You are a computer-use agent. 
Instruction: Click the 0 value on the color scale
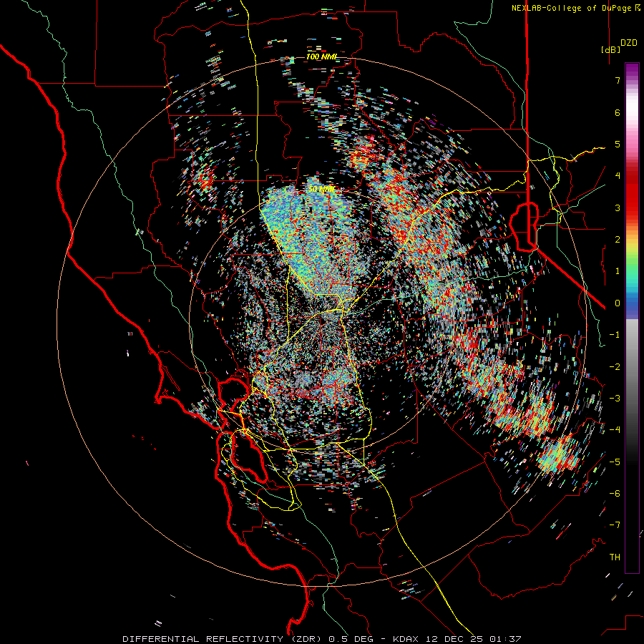pos(618,303)
